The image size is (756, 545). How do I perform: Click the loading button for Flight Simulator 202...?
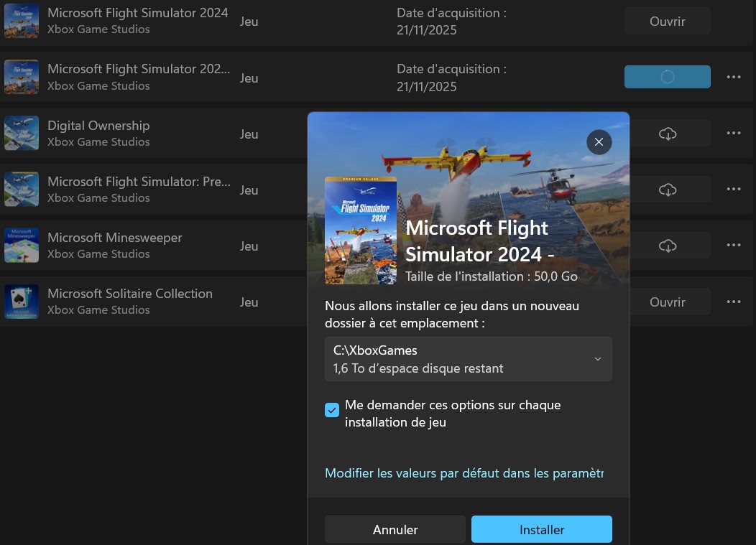[x=668, y=77]
